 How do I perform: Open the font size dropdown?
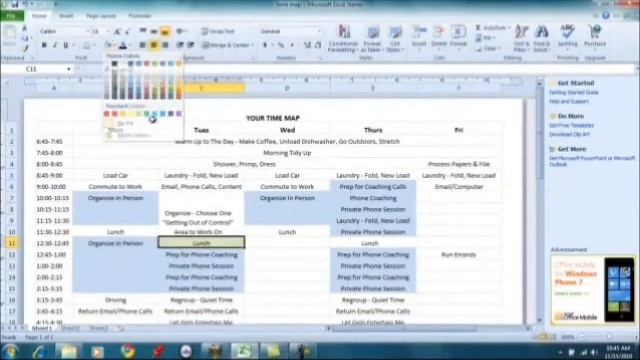[x=107, y=31]
